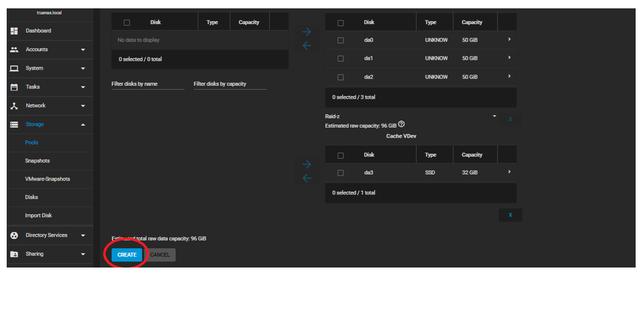
Task: Collapse the Storage menu arrow
Action: tap(83, 124)
